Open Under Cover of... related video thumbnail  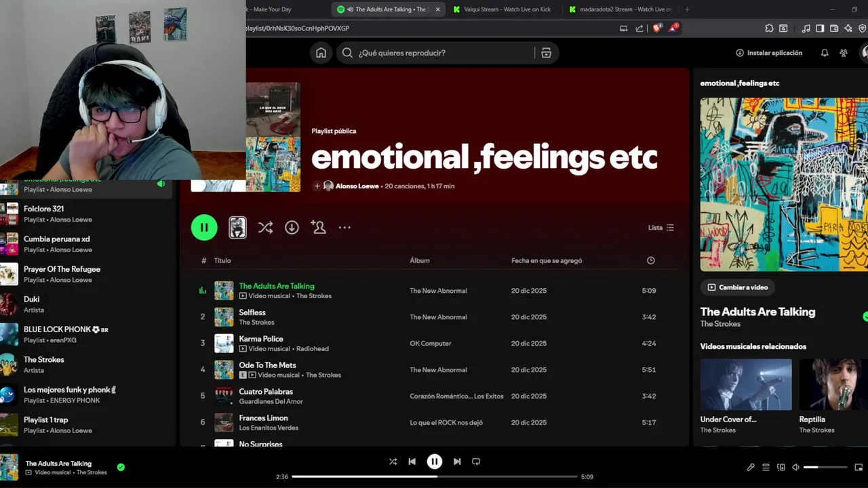[746, 384]
